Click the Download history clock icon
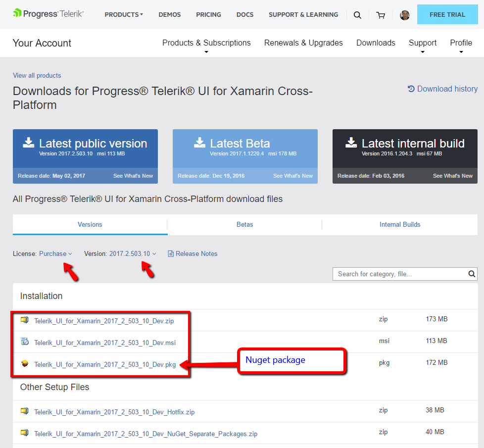Screen dimensions: 484x448 tap(411, 89)
